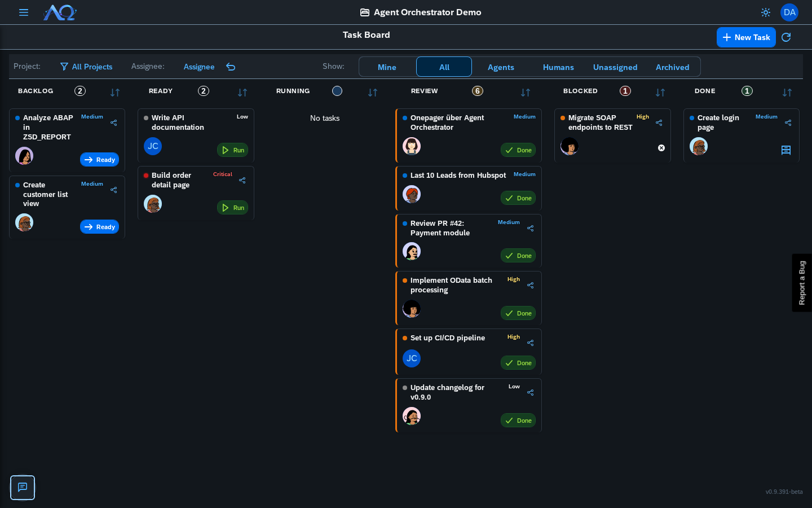
Task: Show Archived tasks
Action: [672, 67]
